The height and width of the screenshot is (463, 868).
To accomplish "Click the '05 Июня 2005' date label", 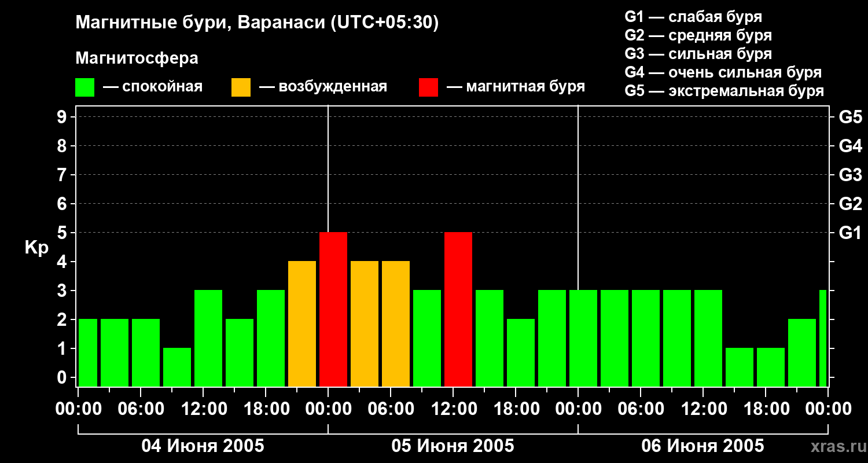I will pos(453,446).
